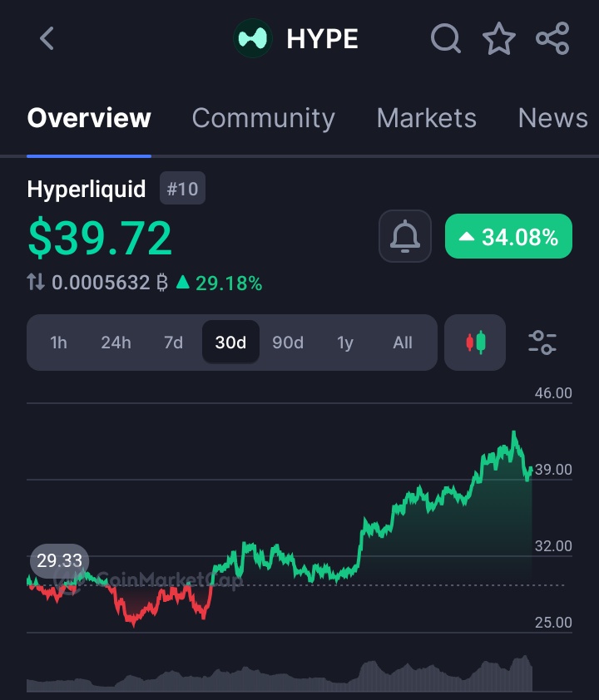This screenshot has height=700, width=599.
Task: Switch to the Community tab
Action: 264,119
